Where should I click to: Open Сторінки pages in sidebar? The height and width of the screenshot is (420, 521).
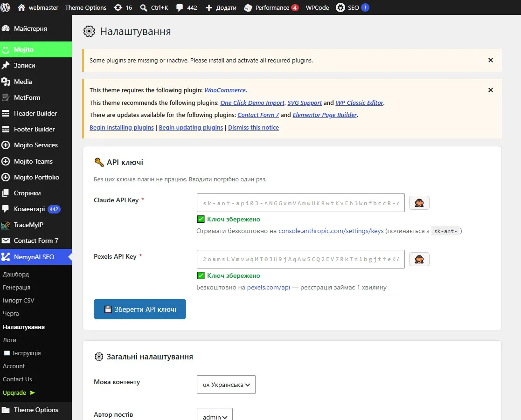click(36, 193)
